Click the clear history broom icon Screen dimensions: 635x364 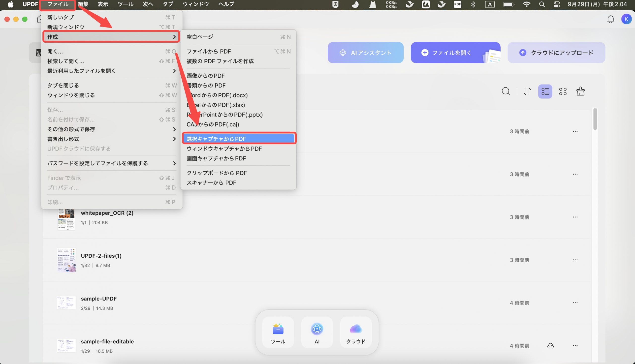[580, 91]
